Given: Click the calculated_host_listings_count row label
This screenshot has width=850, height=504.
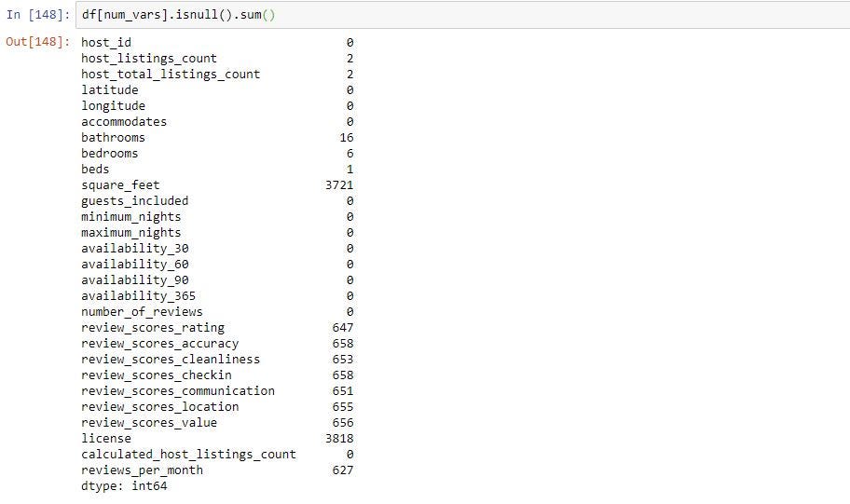Looking at the screenshot, I should (x=188, y=454).
